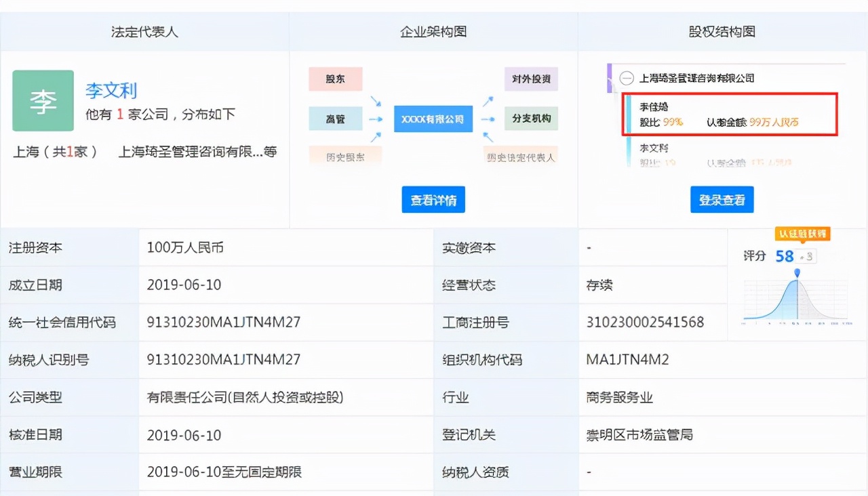Open the 李文利 legal representative link
Image resolution: width=868 pixels, height=496 pixels.
point(111,91)
